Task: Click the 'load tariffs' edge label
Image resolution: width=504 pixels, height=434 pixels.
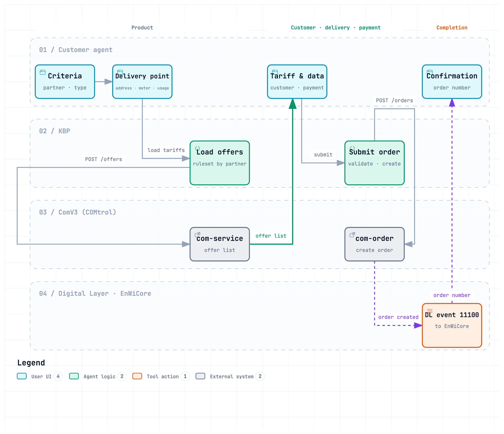Action: pyautogui.click(x=166, y=150)
